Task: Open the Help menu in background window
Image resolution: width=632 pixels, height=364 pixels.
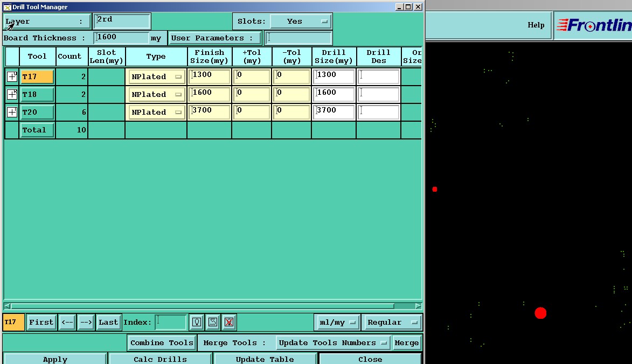Action: [x=536, y=25]
